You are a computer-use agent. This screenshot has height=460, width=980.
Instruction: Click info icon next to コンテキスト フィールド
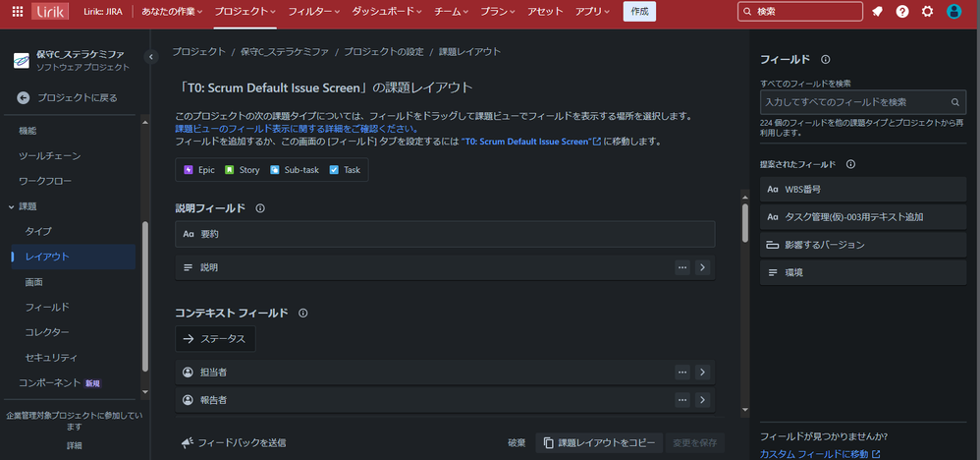point(303,313)
